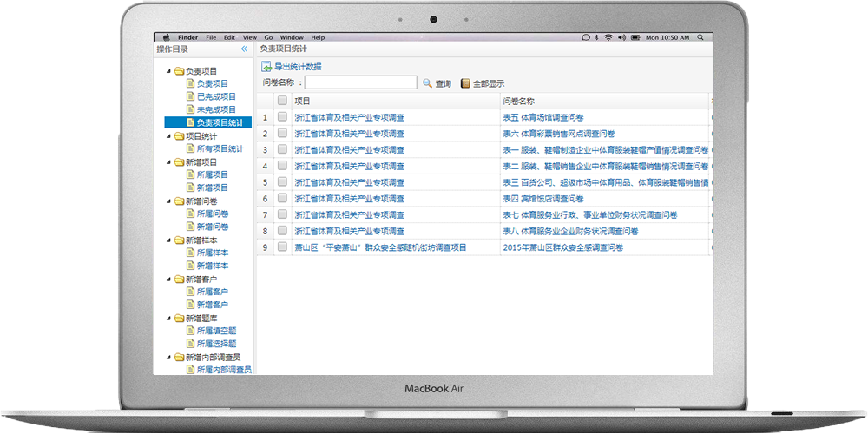This screenshot has height=434, width=868.
Task: Click the 全部显示 book icon
Action: [x=465, y=83]
